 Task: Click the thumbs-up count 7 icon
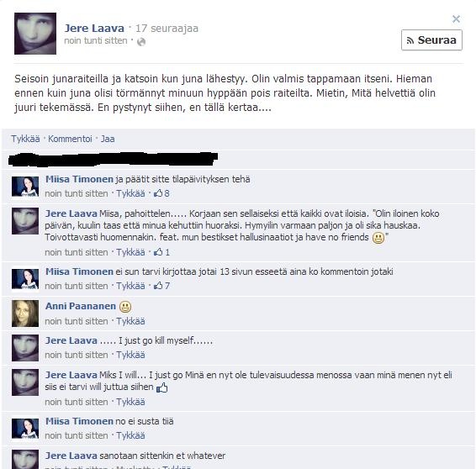click(161, 286)
